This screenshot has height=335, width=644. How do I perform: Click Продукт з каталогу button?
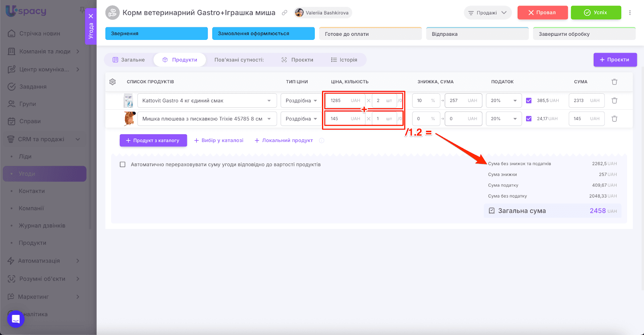click(x=153, y=140)
